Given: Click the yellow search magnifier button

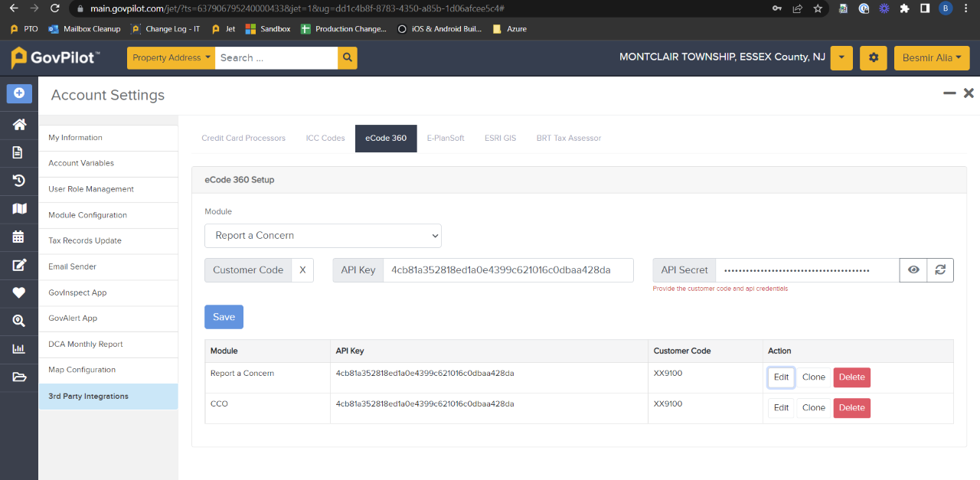Looking at the screenshot, I should point(348,58).
